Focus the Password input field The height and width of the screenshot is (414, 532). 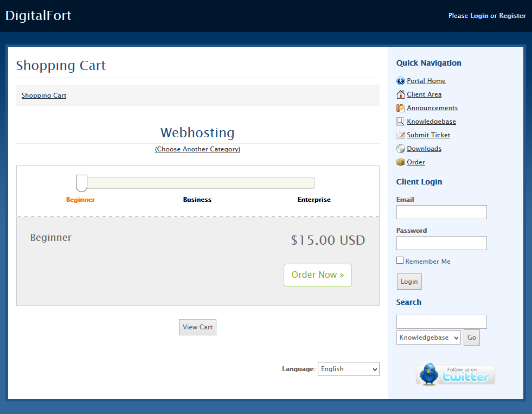click(x=441, y=243)
